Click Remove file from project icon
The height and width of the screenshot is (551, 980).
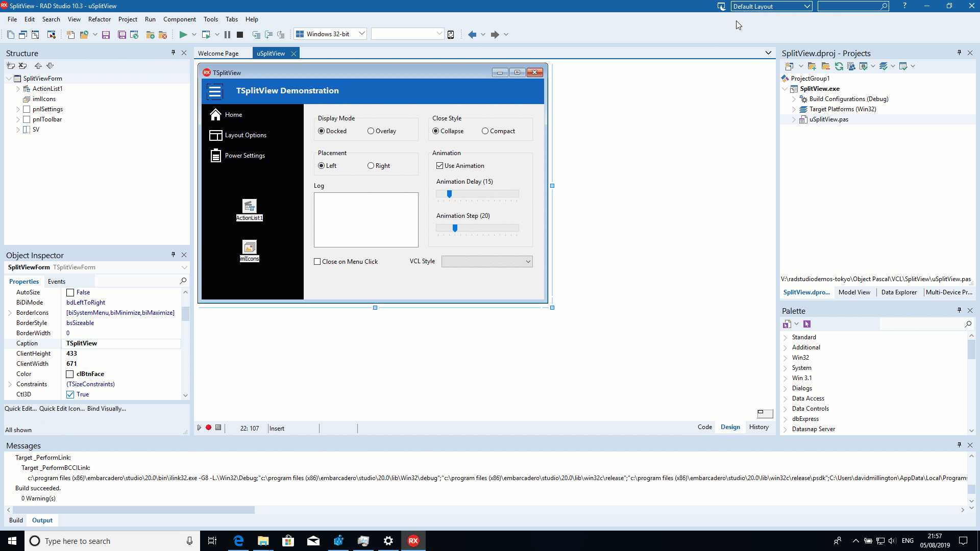click(x=163, y=35)
